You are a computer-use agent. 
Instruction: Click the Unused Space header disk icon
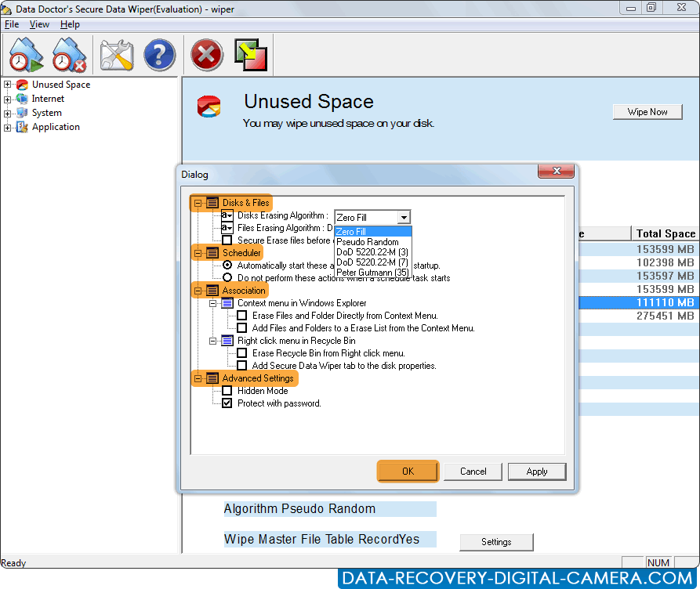pyautogui.click(x=209, y=107)
